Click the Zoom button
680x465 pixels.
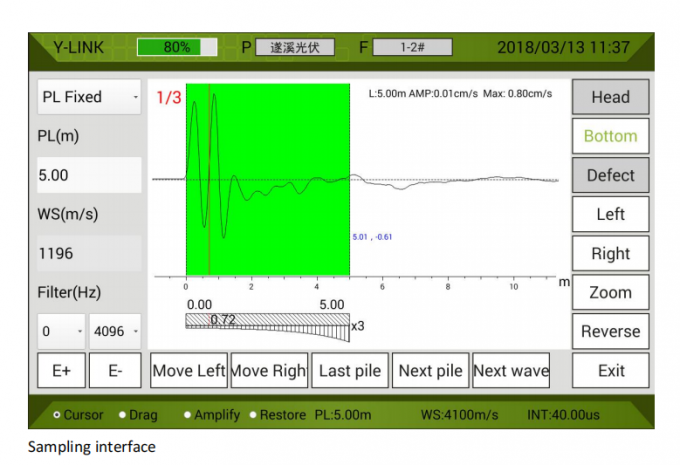click(610, 292)
